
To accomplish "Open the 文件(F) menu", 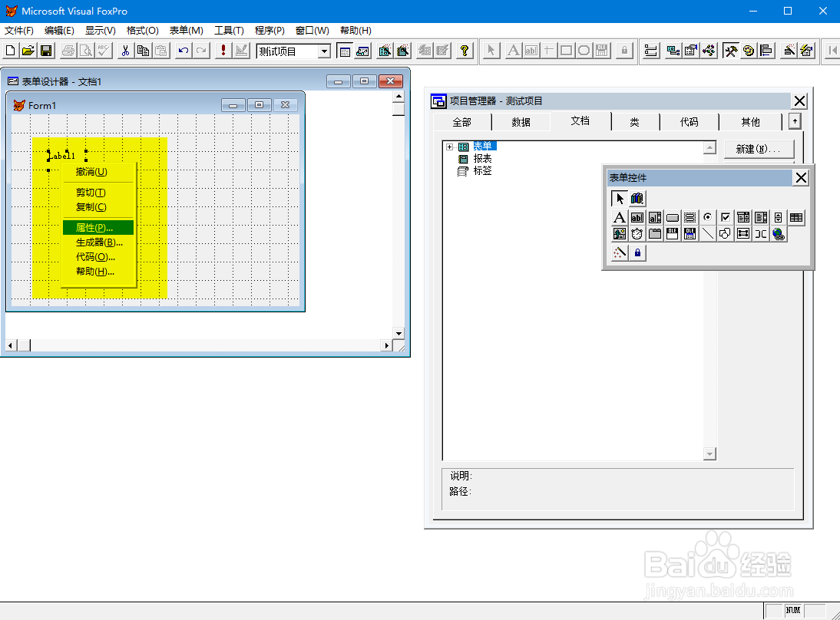I will [19, 31].
